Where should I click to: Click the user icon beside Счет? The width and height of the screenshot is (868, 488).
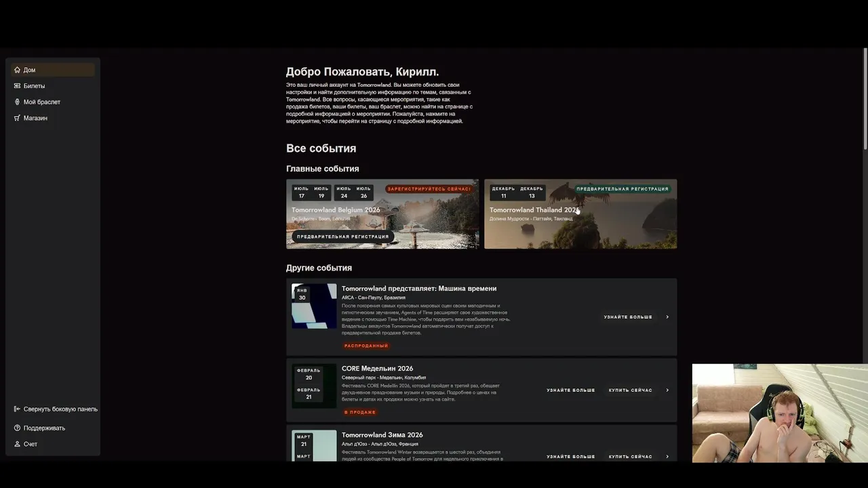click(17, 444)
